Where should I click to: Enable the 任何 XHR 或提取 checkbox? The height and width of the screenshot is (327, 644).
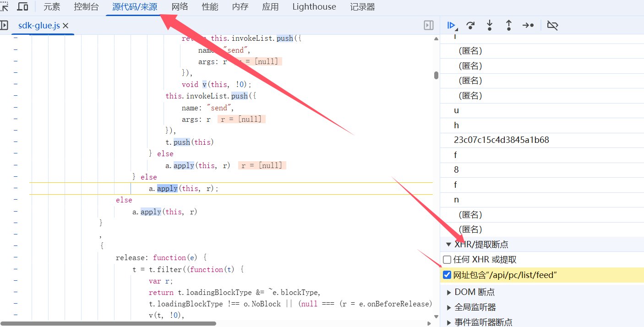[x=447, y=260]
